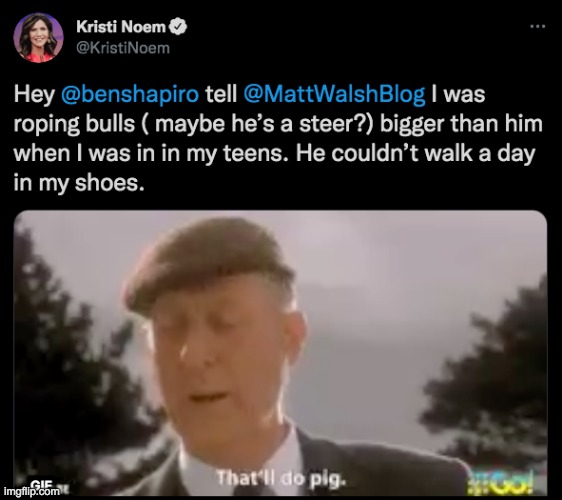Click the blue verified checkmark badge
Image resolution: width=562 pixels, height=500 pixels.
pos(178,27)
